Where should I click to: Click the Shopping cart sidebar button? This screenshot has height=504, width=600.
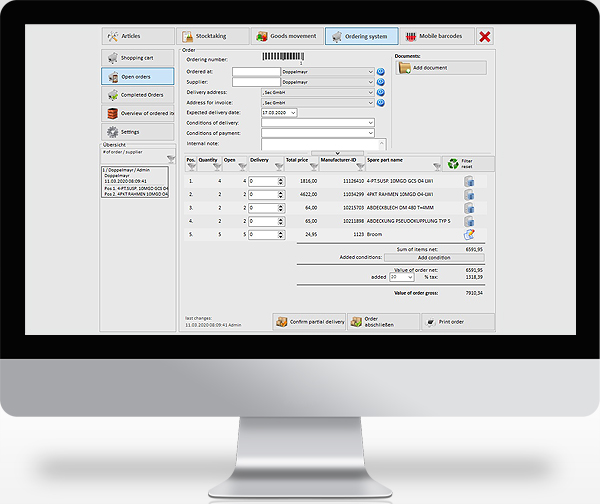point(137,58)
